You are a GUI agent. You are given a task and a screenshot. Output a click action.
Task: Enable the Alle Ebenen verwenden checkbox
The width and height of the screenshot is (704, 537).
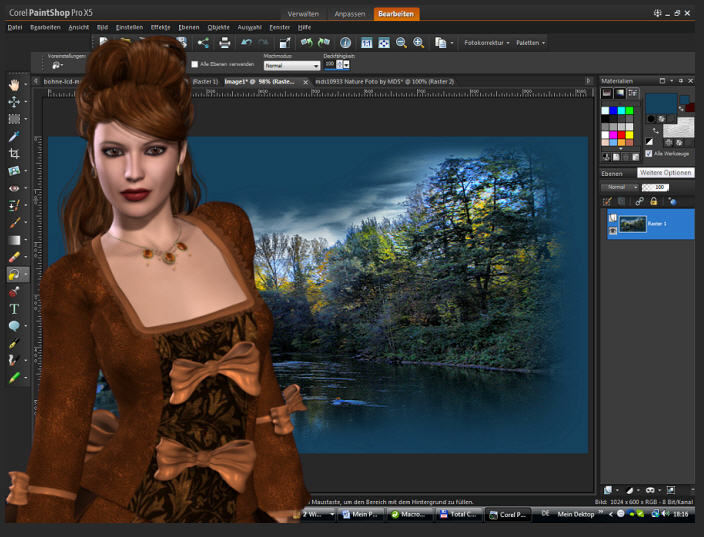point(194,64)
